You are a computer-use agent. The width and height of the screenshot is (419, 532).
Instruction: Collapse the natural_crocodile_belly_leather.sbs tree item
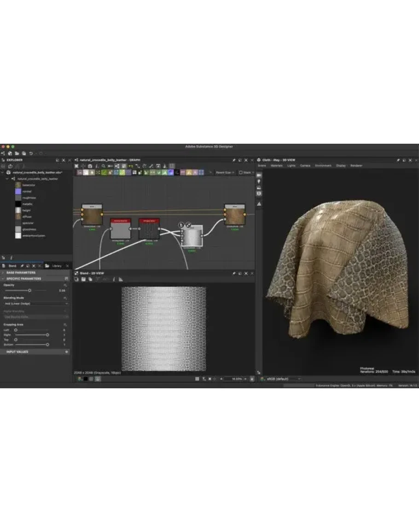(3, 172)
